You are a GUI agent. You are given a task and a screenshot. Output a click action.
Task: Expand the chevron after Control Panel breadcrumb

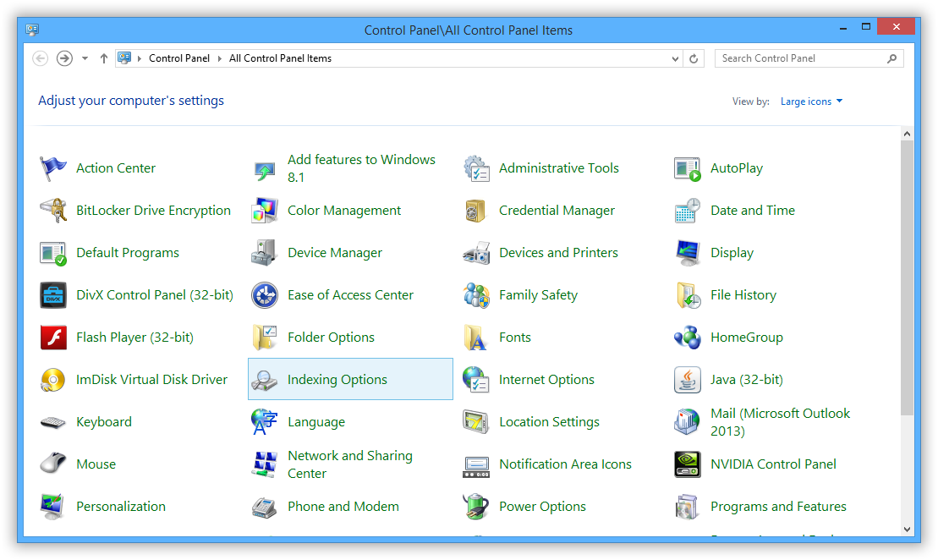220,58
